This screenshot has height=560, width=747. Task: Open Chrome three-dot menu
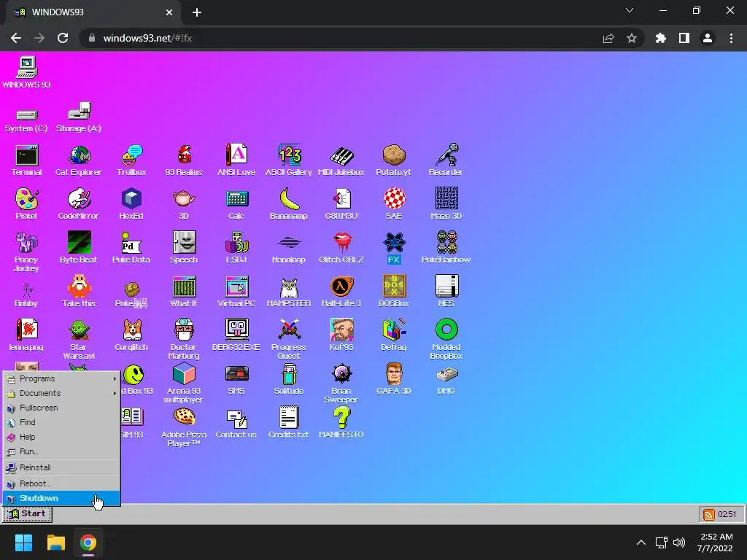pos(731,38)
